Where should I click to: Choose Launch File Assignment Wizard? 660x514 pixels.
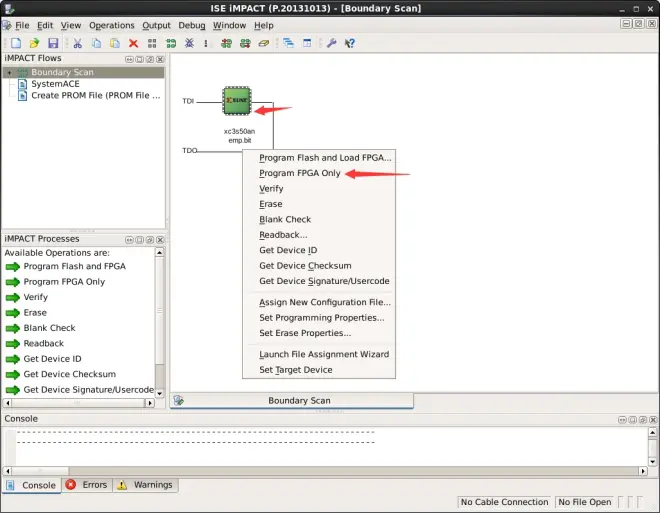coord(319,354)
